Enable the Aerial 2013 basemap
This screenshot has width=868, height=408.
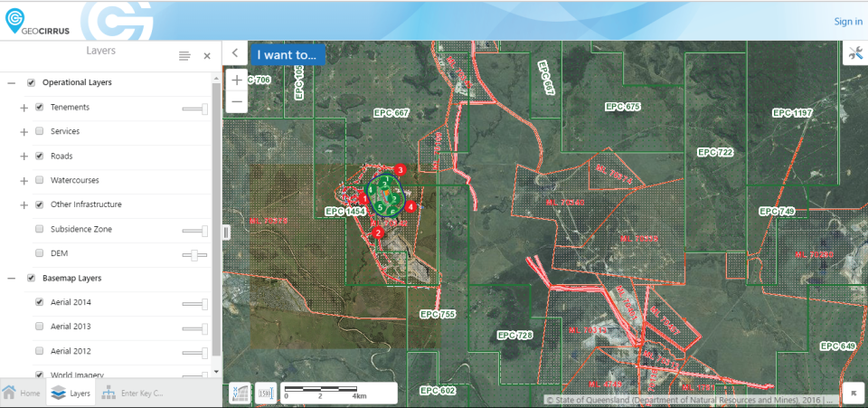click(x=39, y=326)
